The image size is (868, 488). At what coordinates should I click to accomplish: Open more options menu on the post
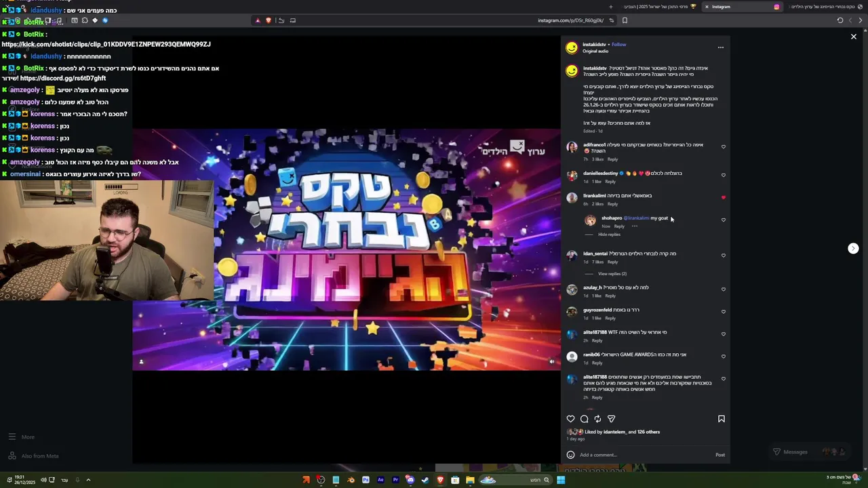point(721,47)
